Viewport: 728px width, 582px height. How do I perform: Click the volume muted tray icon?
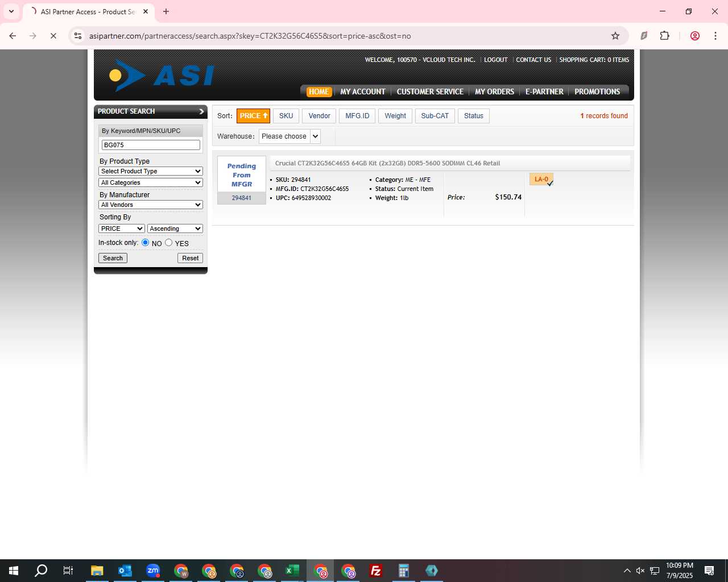(640, 571)
